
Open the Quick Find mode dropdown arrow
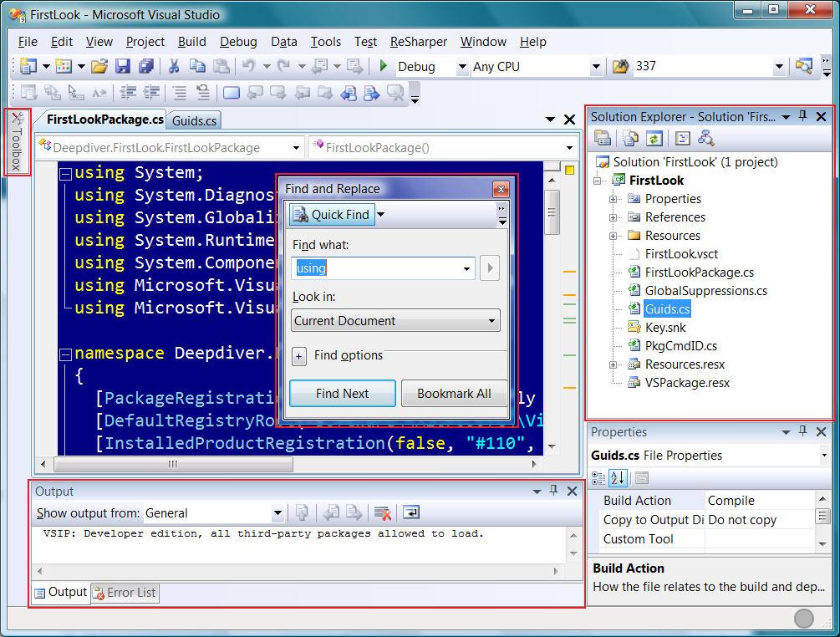[381, 214]
